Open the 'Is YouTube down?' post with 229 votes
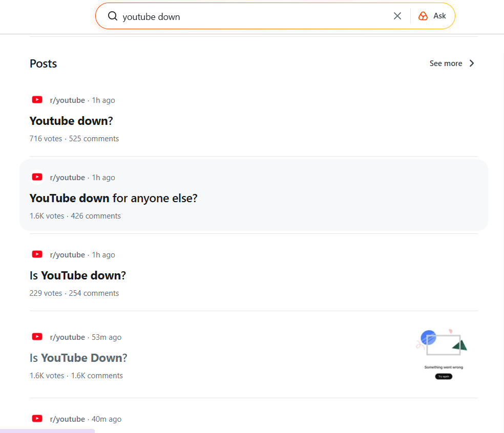 pos(78,275)
